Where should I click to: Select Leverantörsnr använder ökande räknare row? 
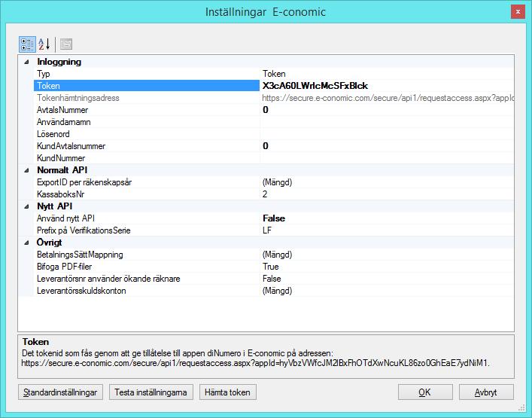coord(274,279)
